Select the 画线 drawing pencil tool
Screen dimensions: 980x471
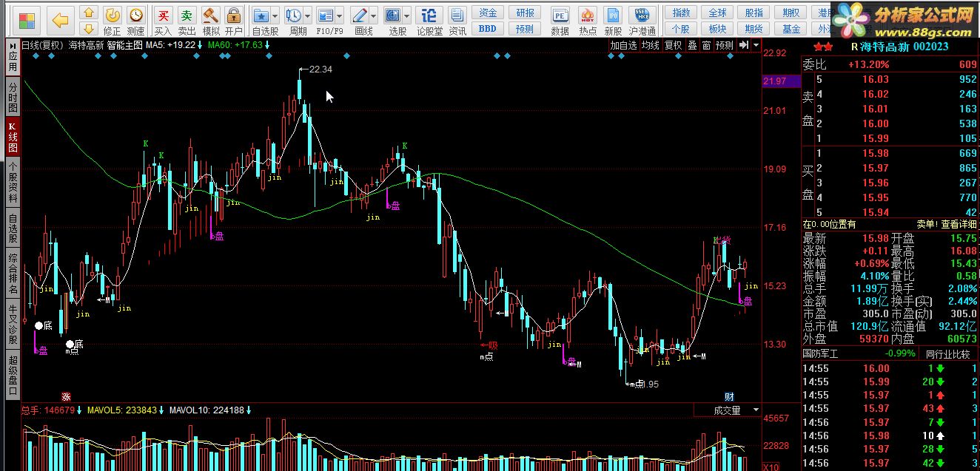point(359,16)
